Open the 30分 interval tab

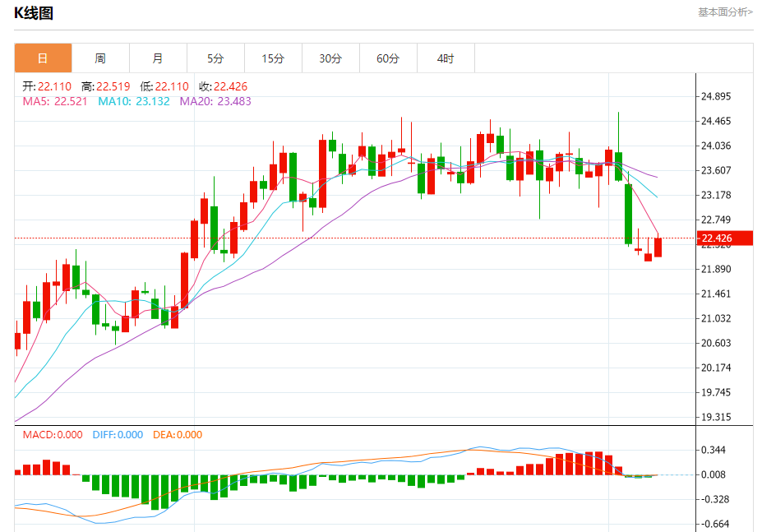pos(330,58)
